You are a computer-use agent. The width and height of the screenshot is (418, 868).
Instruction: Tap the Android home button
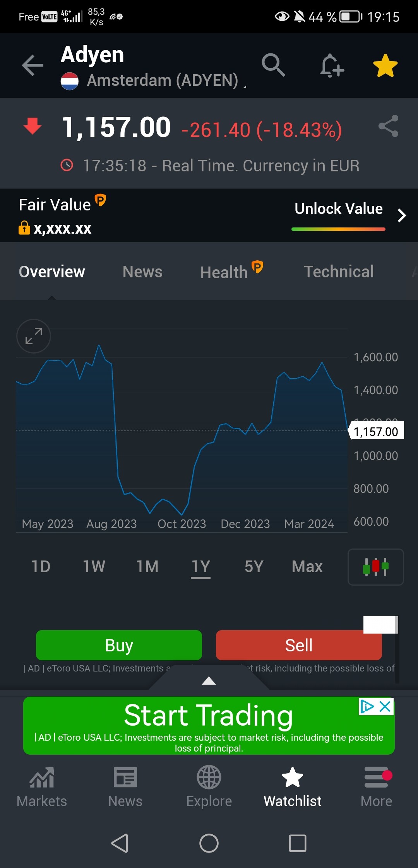point(209,843)
